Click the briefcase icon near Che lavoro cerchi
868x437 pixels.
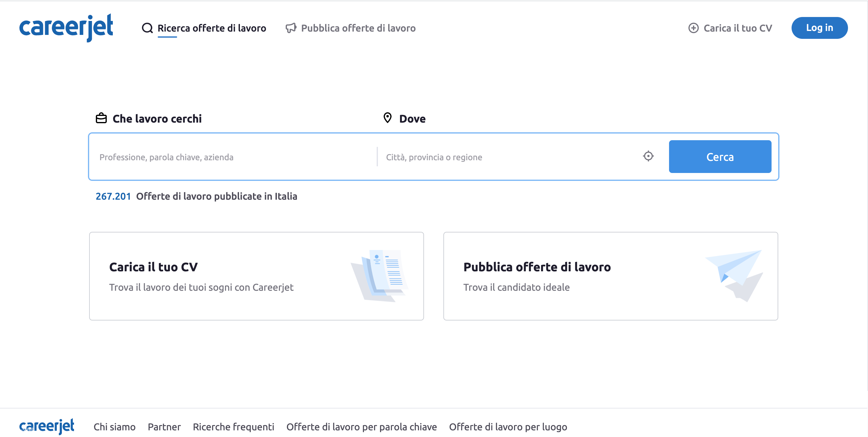(101, 118)
